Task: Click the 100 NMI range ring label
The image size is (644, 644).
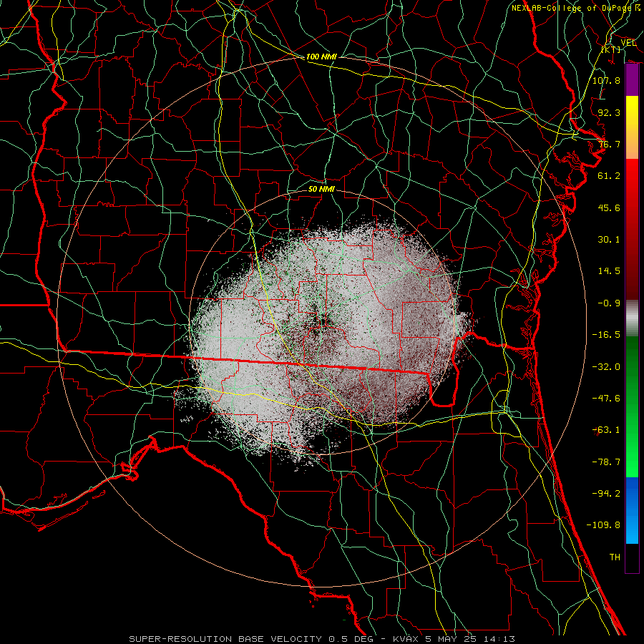Action: 321,57
